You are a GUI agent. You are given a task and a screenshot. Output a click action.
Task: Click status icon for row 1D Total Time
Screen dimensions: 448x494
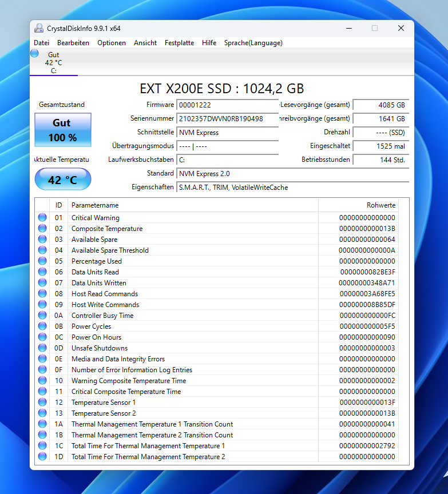[x=42, y=456]
